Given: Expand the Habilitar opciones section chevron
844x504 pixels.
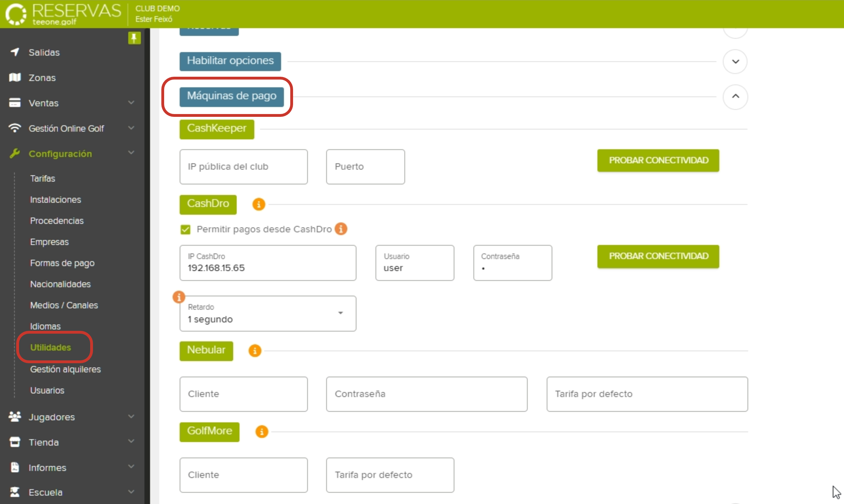Looking at the screenshot, I should point(735,62).
